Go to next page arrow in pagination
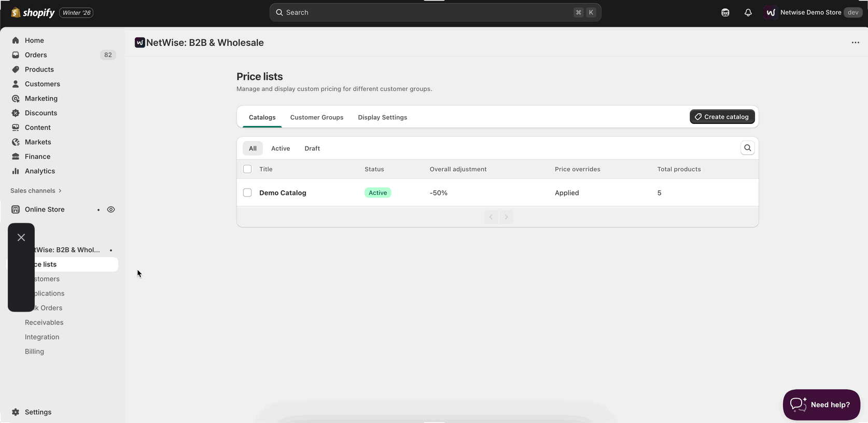Image resolution: width=868 pixels, height=423 pixels. pos(507,217)
